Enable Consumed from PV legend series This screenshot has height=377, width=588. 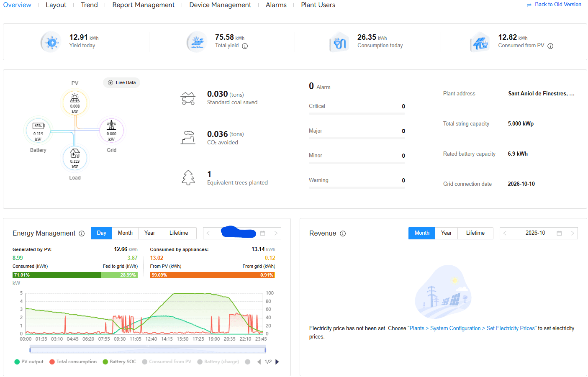click(x=167, y=362)
